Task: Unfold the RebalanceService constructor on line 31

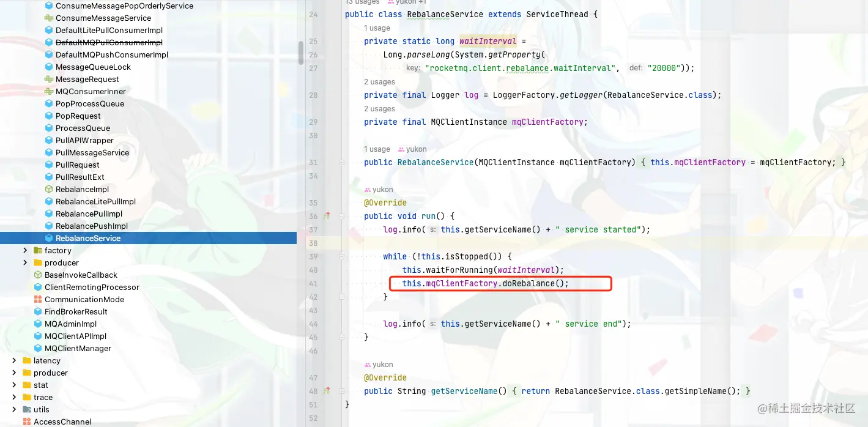Action: (x=343, y=162)
